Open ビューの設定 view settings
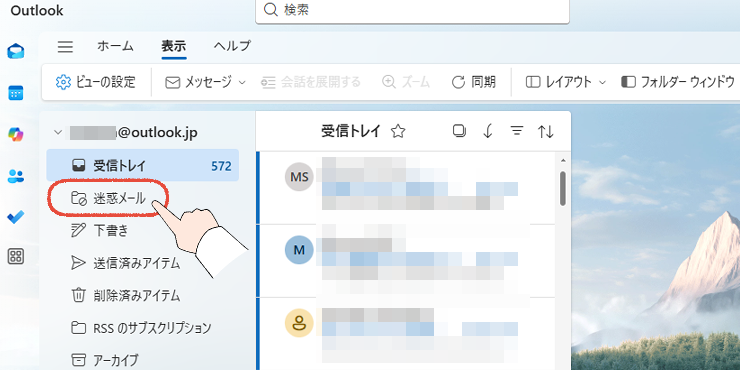740x370 pixels. pyautogui.click(x=96, y=82)
